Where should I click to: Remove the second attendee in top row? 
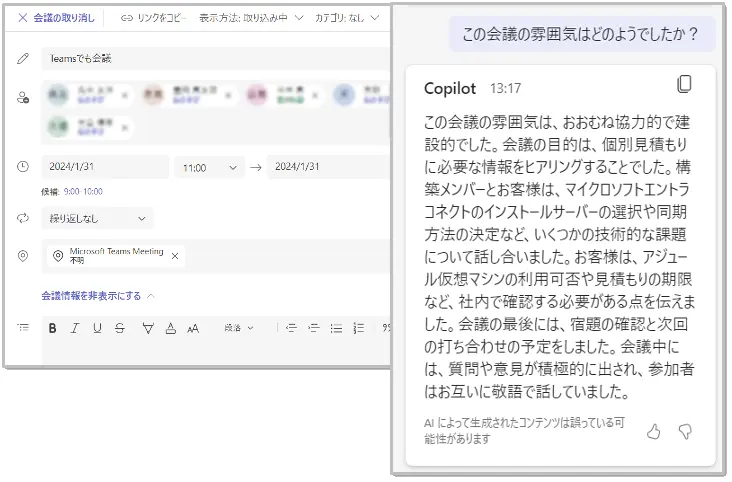(x=228, y=96)
